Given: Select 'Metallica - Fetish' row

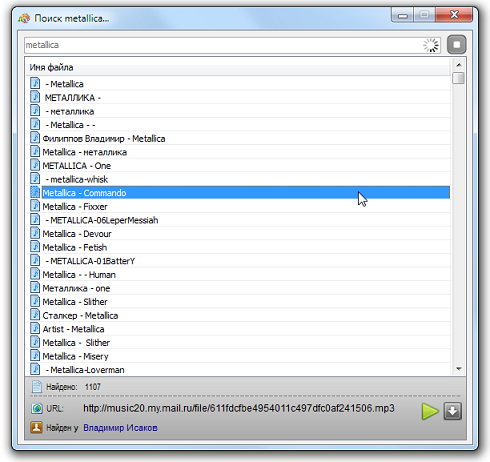Looking at the screenshot, I should click(x=238, y=247).
